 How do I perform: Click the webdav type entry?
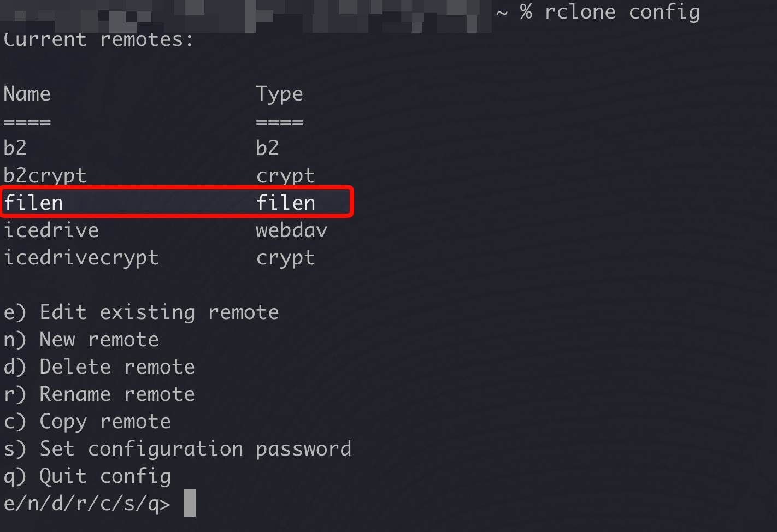[291, 230]
